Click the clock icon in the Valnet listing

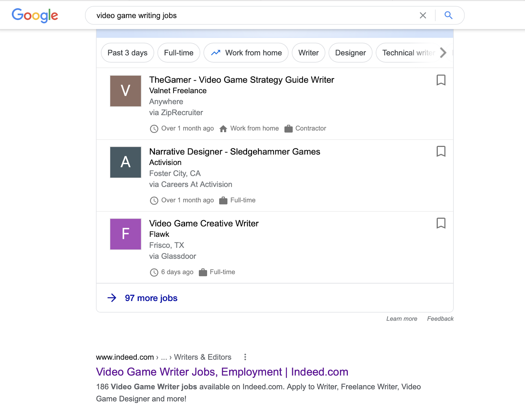click(154, 129)
